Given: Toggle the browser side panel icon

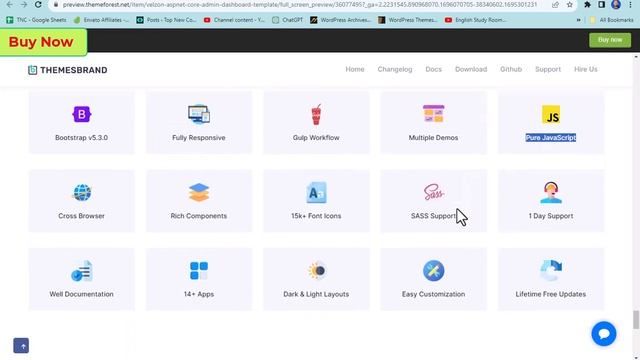Looking at the screenshot, I should click(601, 5).
